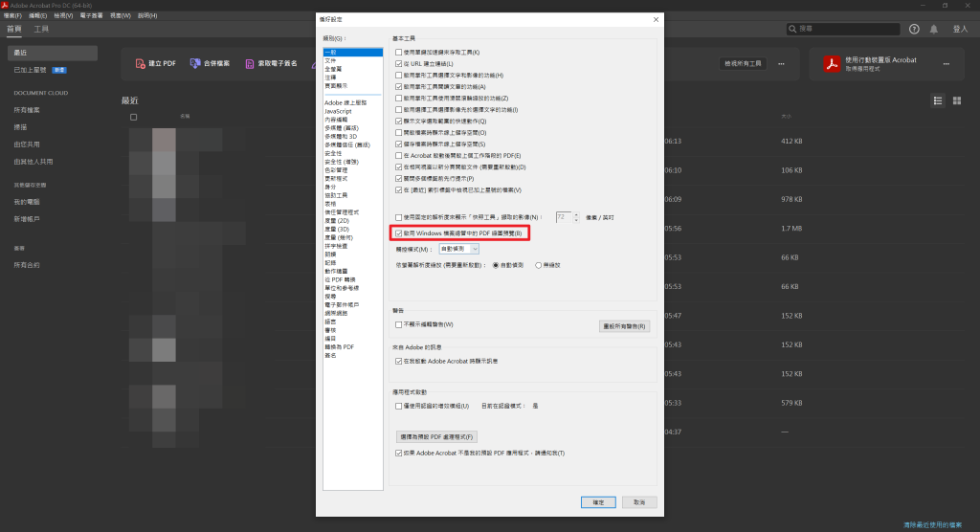Open the 說明(H) menu
Image resolution: width=980 pixels, height=532 pixels.
(147, 15)
